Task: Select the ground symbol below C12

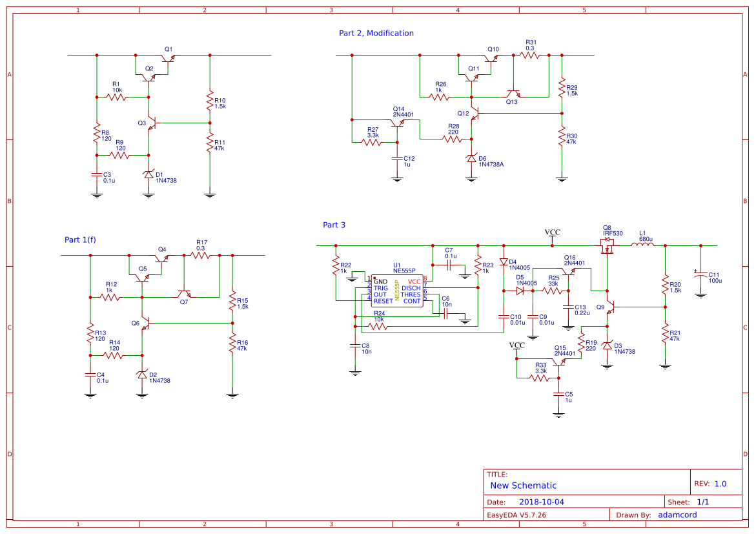Action: (x=398, y=179)
